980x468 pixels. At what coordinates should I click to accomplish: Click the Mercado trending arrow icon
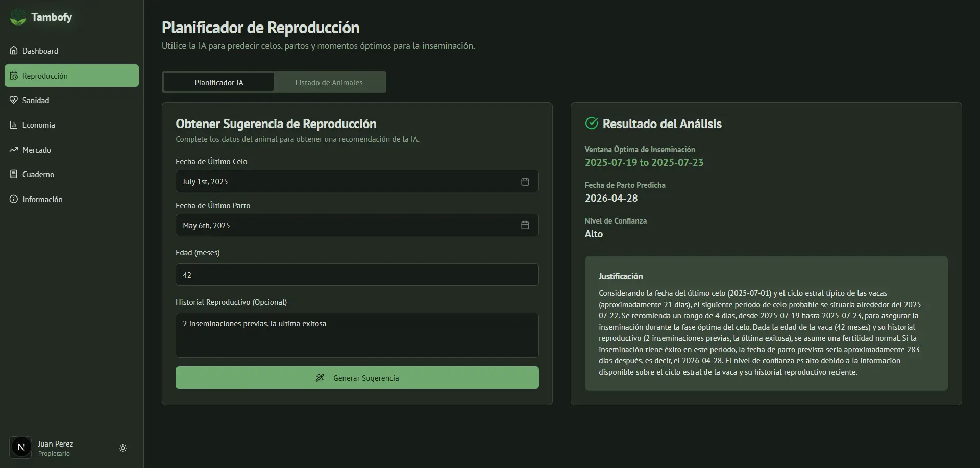pyautogui.click(x=14, y=150)
